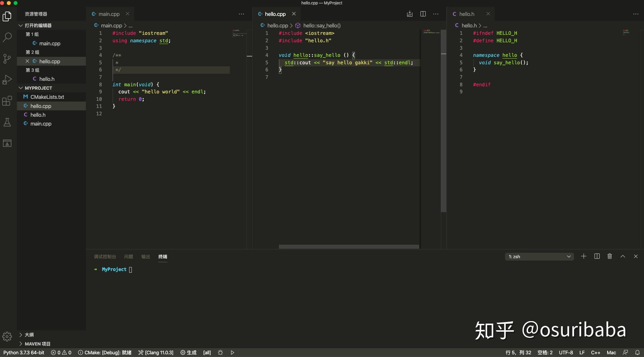644x357 pixels.
Task: Open the Extensions view
Action: pyautogui.click(x=7, y=101)
